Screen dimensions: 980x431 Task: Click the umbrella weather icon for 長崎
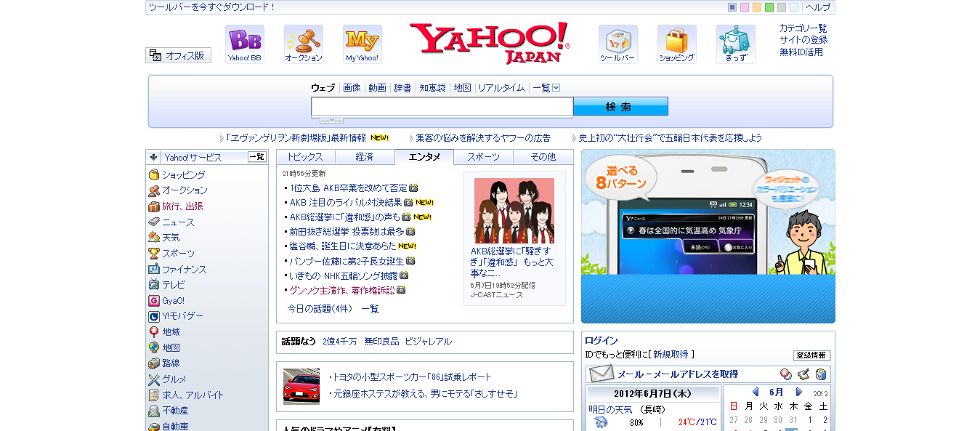(x=601, y=422)
